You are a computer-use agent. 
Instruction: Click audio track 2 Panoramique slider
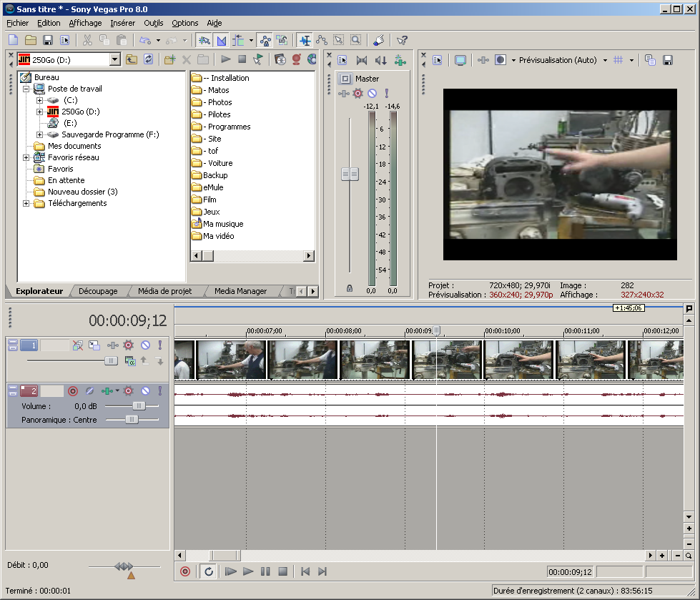pos(132,419)
